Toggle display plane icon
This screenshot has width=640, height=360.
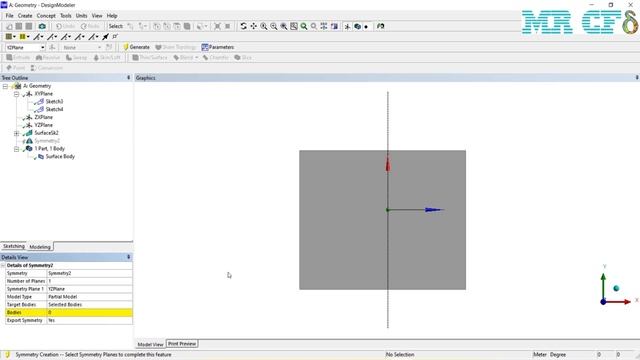click(x=347, y=26)
